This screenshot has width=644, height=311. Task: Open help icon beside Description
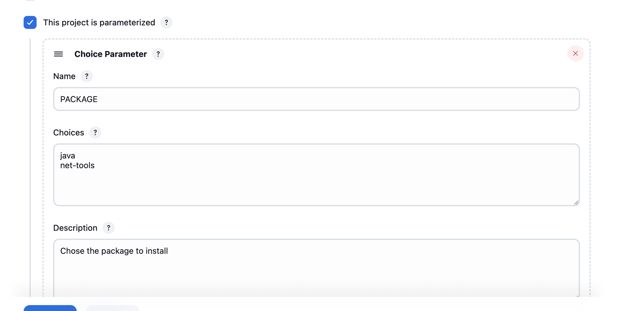pos(109,228)
